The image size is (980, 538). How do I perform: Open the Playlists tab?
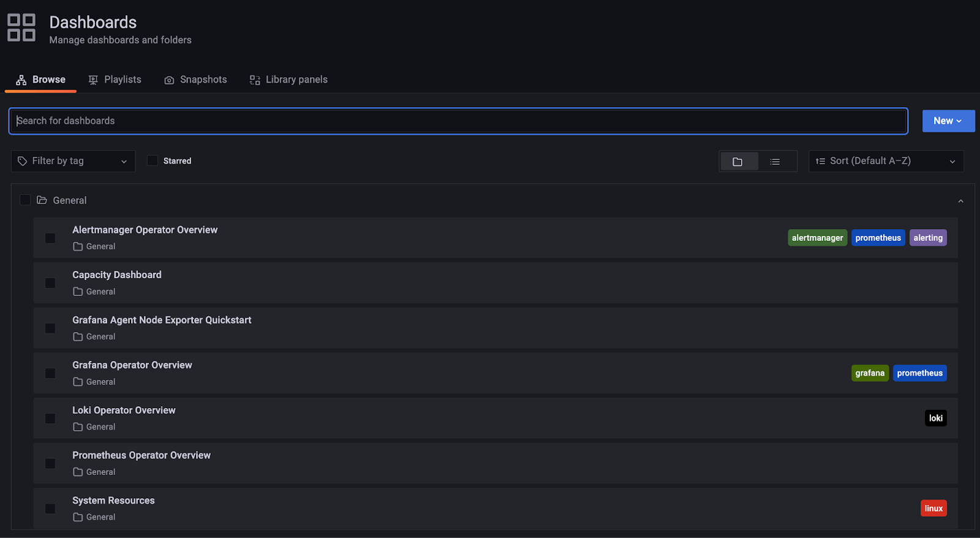point(115,80)
